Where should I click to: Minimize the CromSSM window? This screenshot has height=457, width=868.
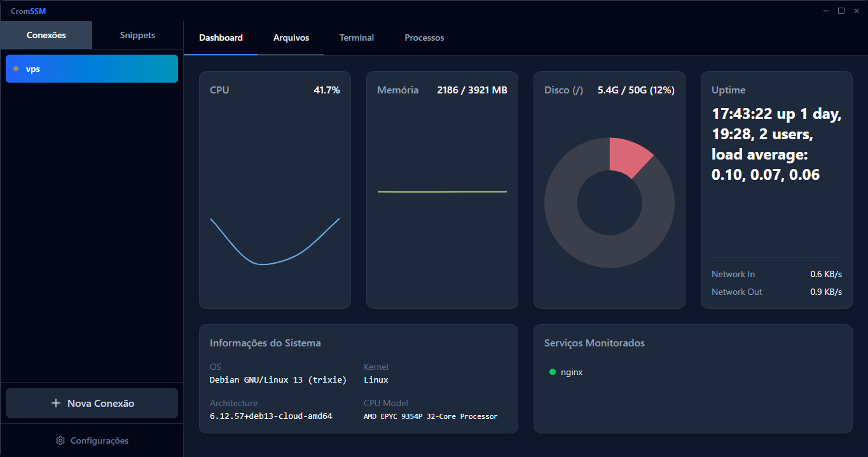coord(826,11)
